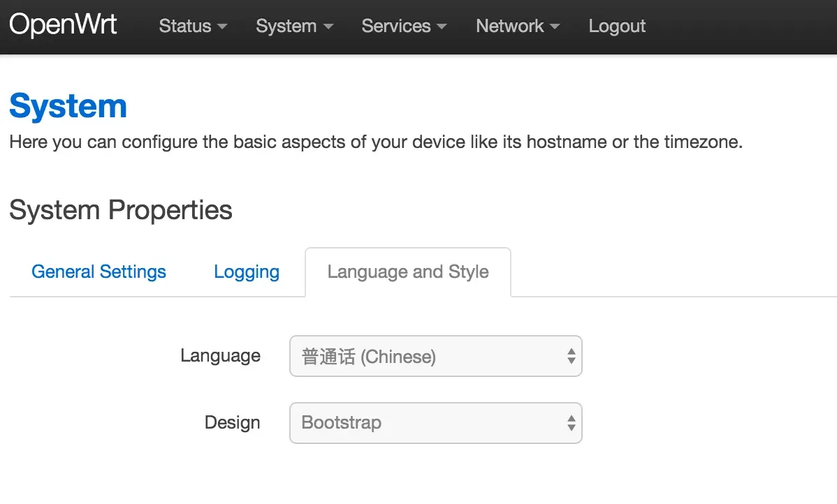Open the Services dropdown menu

[404, 26]
